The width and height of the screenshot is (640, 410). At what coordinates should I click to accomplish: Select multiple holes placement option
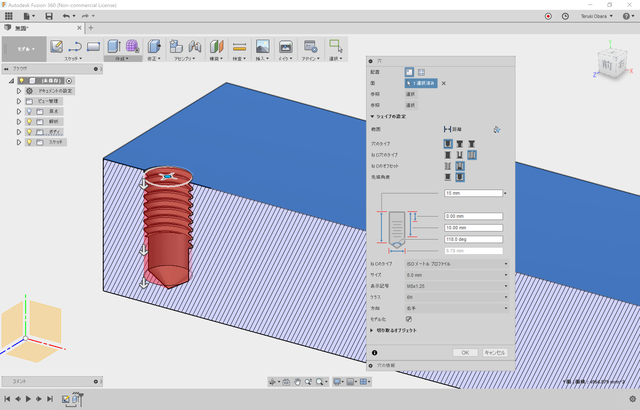[x=421, y=72]
